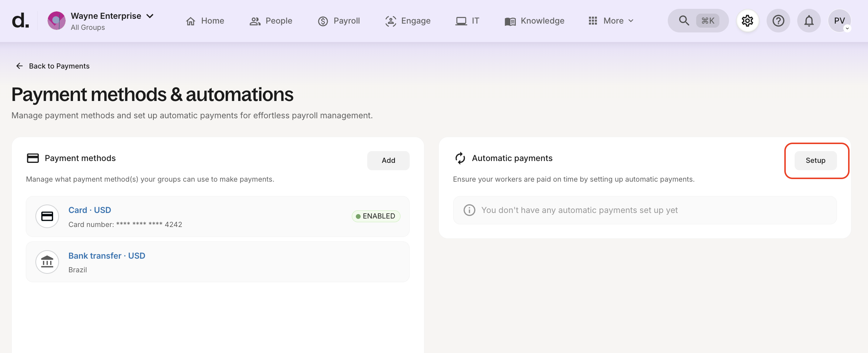868x353 pixels.
Task: Click the credit card icon beside Card · USD
Action: point(47,216)
